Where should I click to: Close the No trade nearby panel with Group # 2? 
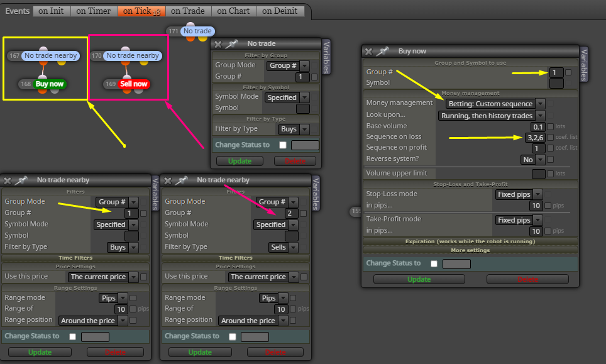(168, 180)
